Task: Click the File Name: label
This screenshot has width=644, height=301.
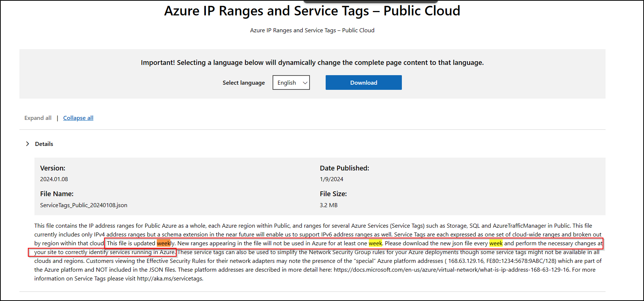Action: [x=57, y=194]
